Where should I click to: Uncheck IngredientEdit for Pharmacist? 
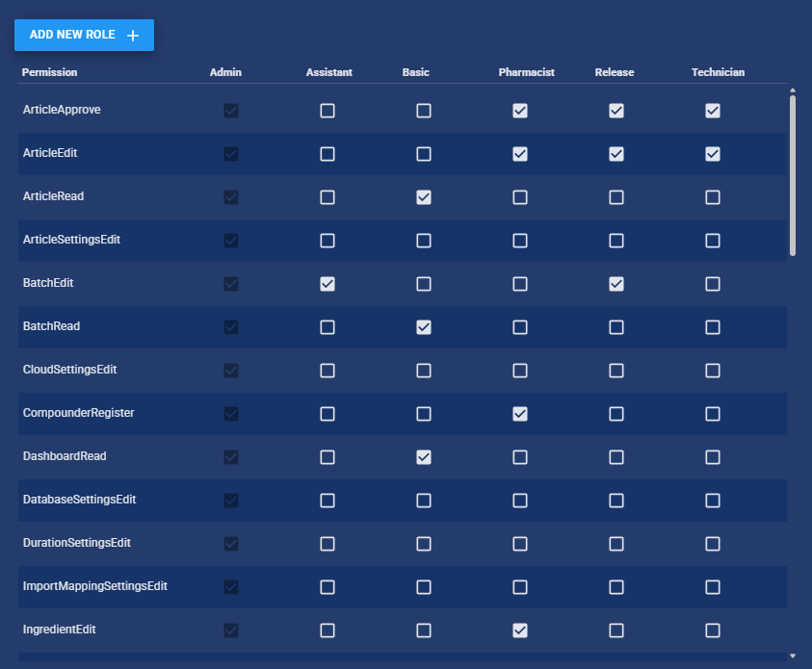[x=520, y=630]
